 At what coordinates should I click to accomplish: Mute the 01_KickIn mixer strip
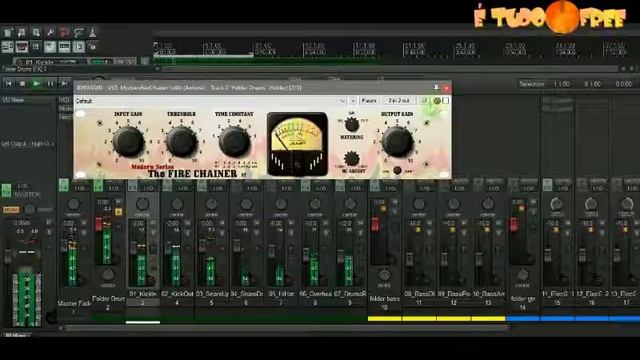click(153, 223)
